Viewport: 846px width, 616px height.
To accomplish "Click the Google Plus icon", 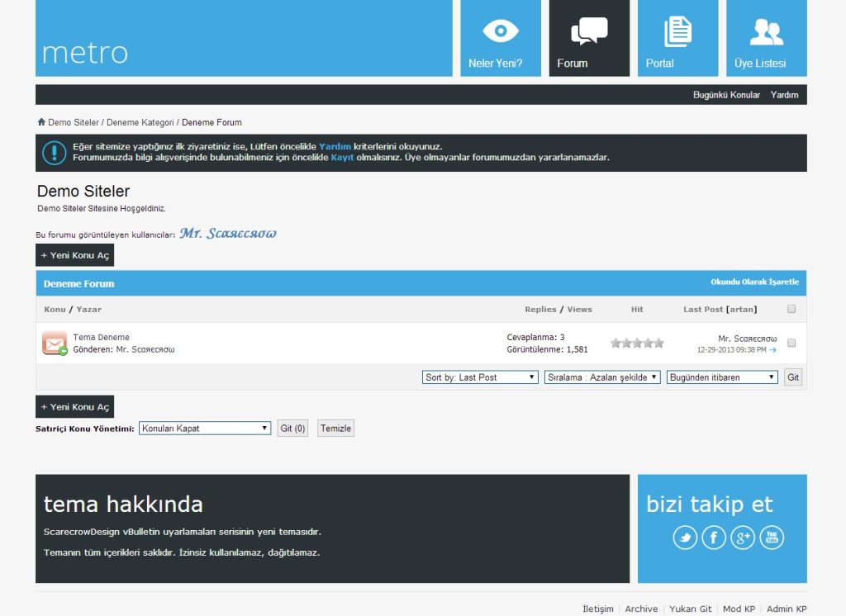I will (743, 538).
